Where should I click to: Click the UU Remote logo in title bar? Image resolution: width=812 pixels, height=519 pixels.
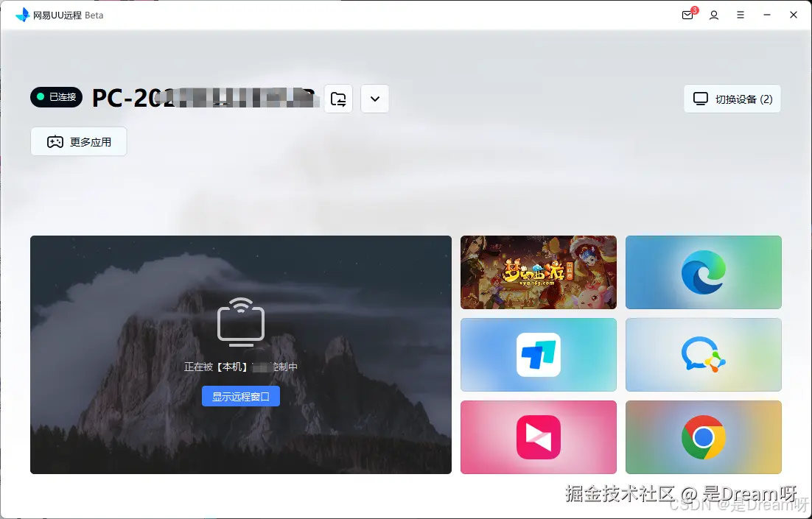coord(21,15)
